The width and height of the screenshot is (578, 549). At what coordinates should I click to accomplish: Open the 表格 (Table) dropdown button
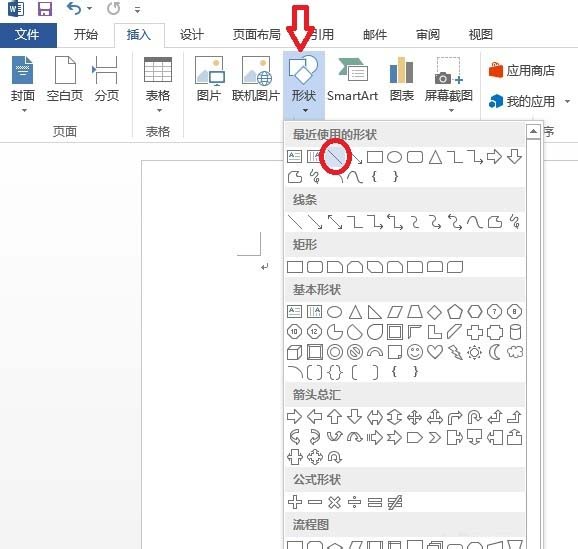(158, 84)
